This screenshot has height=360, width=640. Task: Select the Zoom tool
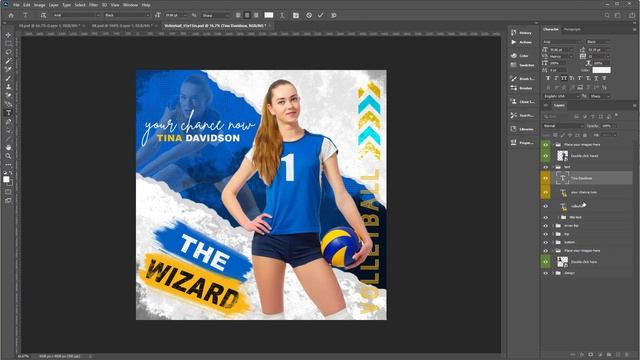click(8, 156)
